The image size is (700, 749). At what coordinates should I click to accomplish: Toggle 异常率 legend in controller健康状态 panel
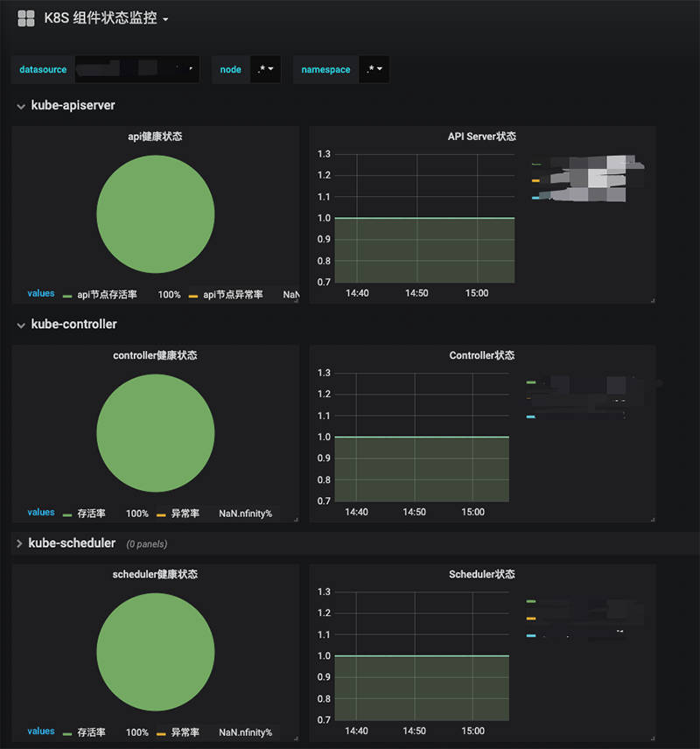pyautogui.click(x=185, y=514)
